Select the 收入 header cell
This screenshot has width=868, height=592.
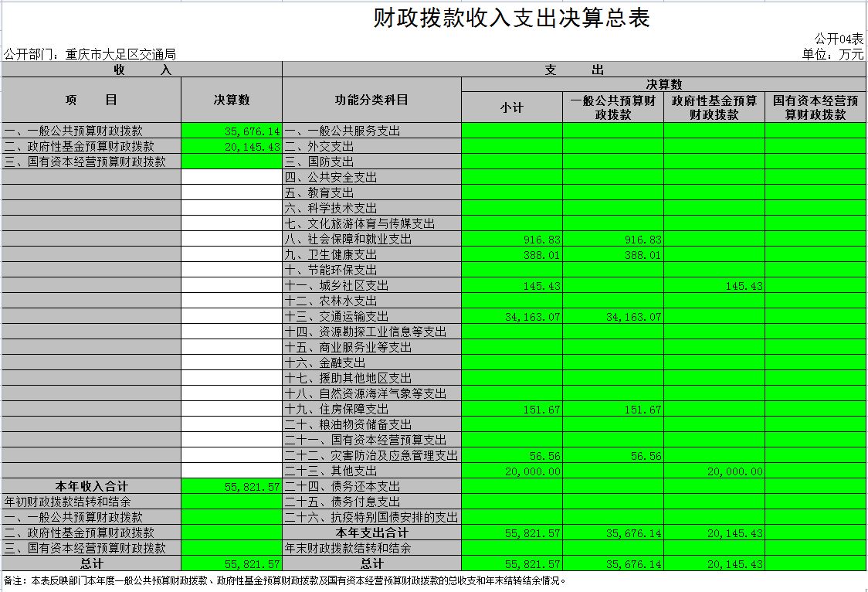pos(142,70)
